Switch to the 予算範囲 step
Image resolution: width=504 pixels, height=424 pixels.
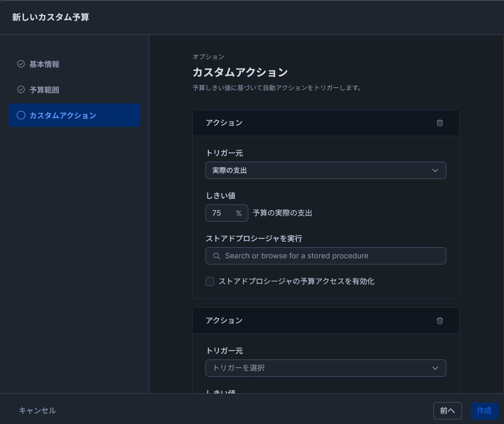tap(44, 90)
